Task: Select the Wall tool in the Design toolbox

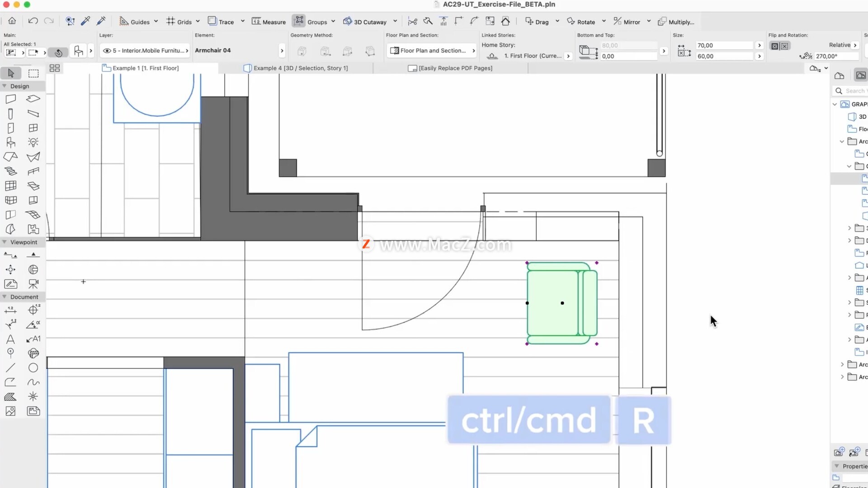Action: coord(10,99)
